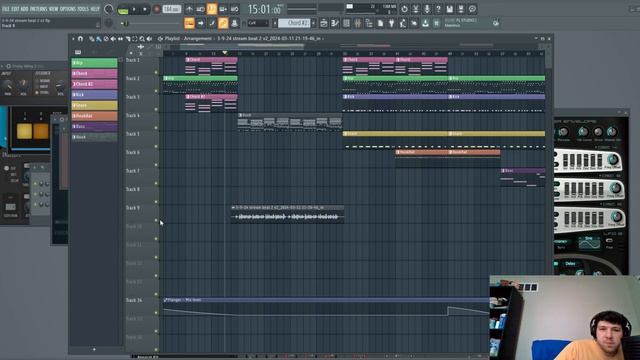Viewport: 640px width, 360px height.
Task: Mute Track 2 with its green dot
Action: pyautogui.click(x=156, y=91)
